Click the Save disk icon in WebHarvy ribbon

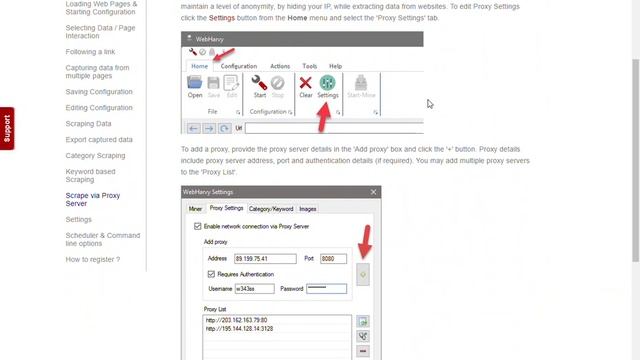(213, 83)
